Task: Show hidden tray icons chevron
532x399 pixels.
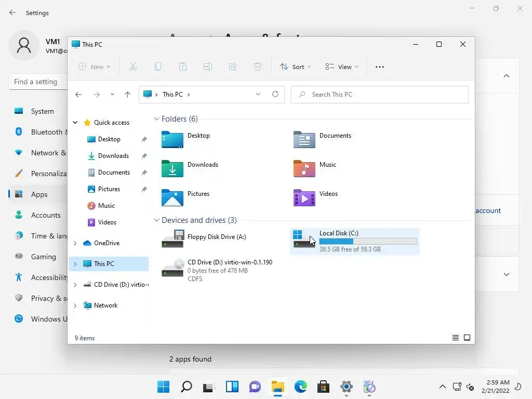Action: pos(443,387)
